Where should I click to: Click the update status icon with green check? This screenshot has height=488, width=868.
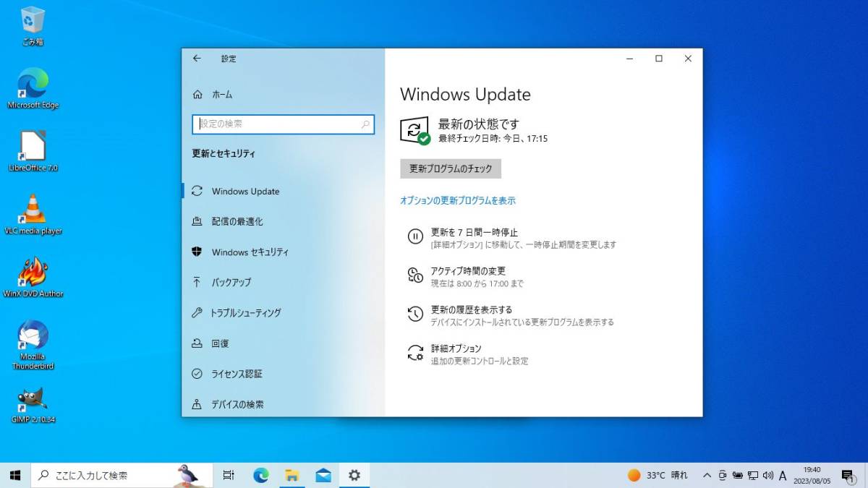[x=414, y=130]
